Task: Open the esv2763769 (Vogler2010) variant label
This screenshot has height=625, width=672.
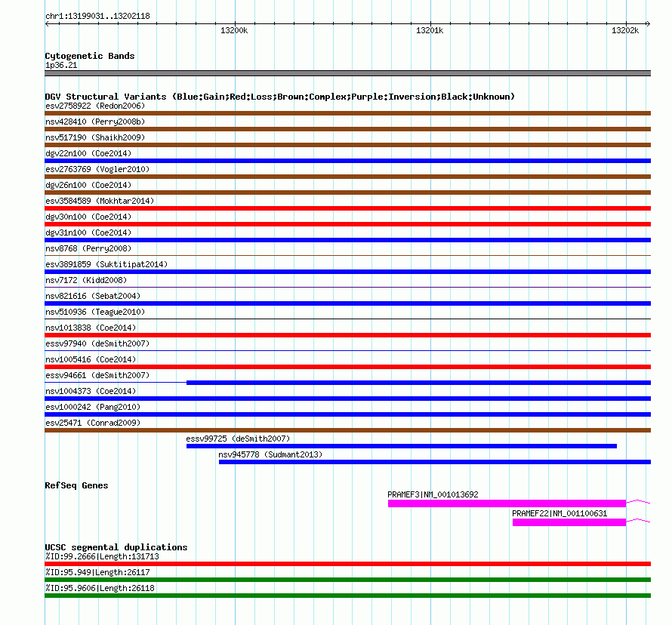Action: pos(97,169)
